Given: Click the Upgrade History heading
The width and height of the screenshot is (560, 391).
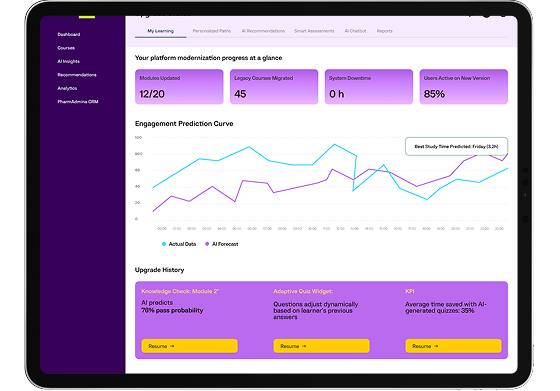Looking at the screenshot, I should tap(160, 270).
